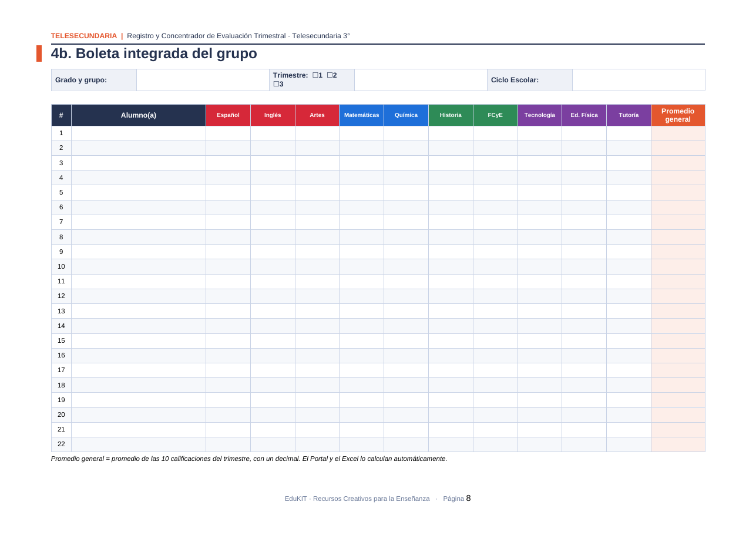Viewport: 756px width, 535px height.
Task: Click the section title 4b. Boleta integrada del grupo
Action: tap(154, 53)
